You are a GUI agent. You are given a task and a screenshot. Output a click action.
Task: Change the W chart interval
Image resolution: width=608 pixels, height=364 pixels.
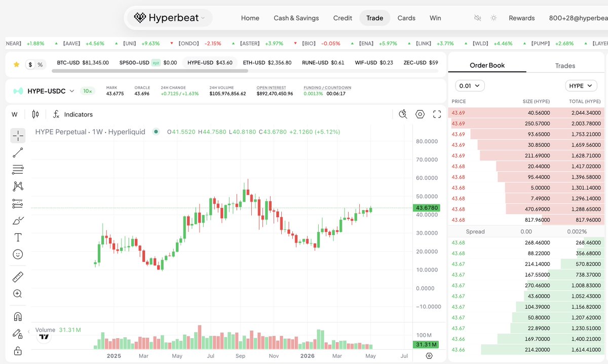[15, 114]
